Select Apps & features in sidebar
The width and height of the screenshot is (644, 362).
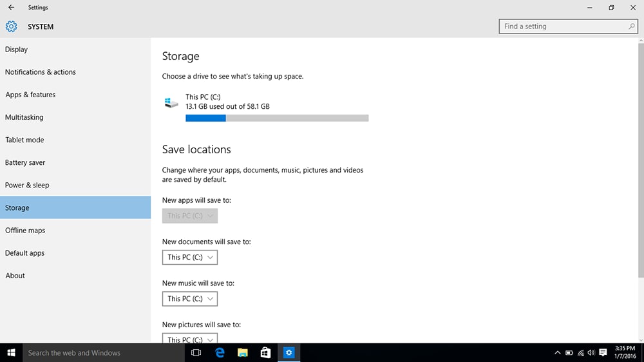pyautogui.click(x=75, y=95)
